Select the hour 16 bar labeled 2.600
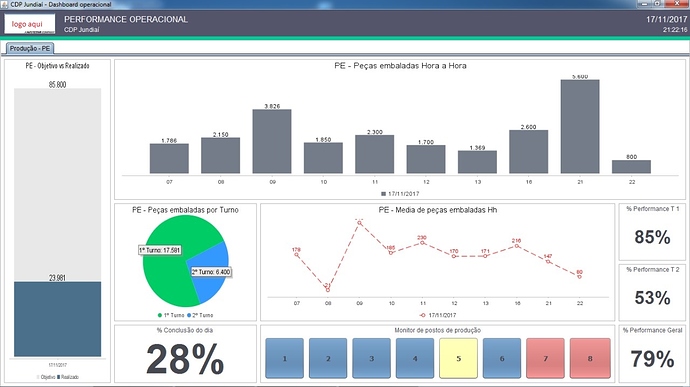The width and height of the screenshot is (690, 387). coord(529,152)
